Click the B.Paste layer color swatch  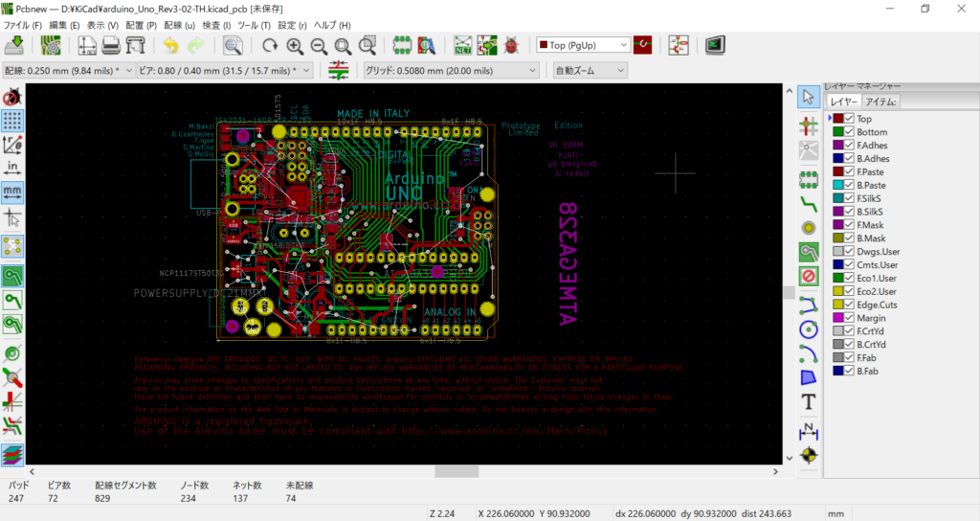837,185
